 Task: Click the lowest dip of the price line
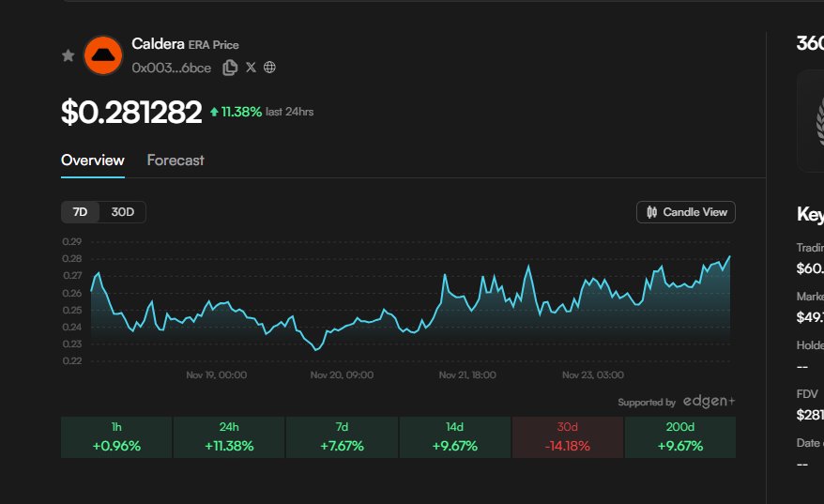pos(316,349)
